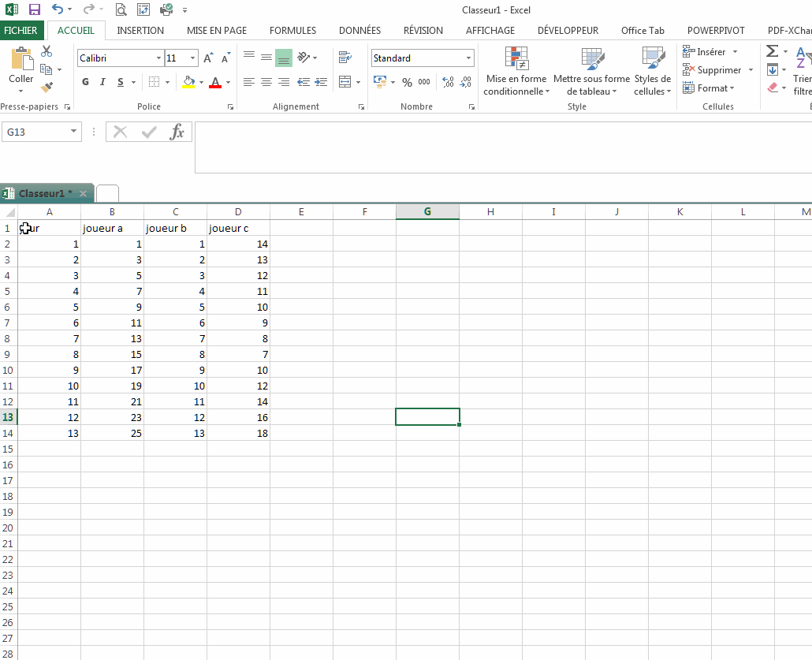The height and width of the screenshot is (660, 812).
Task: Toggle the bottom align button
Action: tap(284, 58)
